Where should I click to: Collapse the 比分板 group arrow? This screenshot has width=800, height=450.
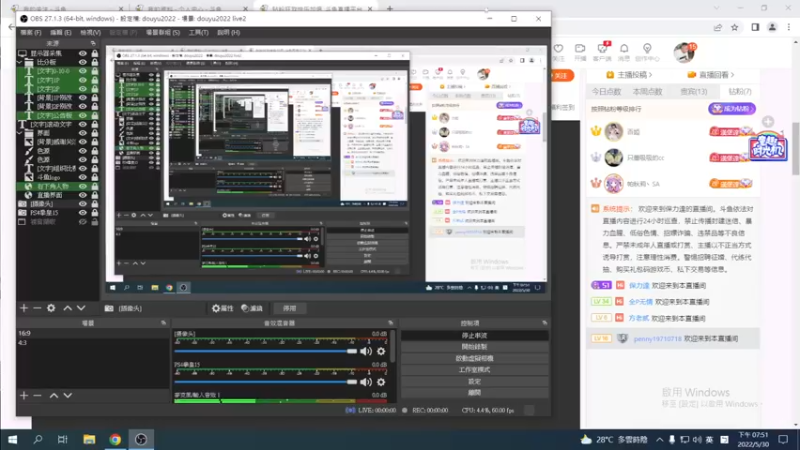click(x=20, y=62)
